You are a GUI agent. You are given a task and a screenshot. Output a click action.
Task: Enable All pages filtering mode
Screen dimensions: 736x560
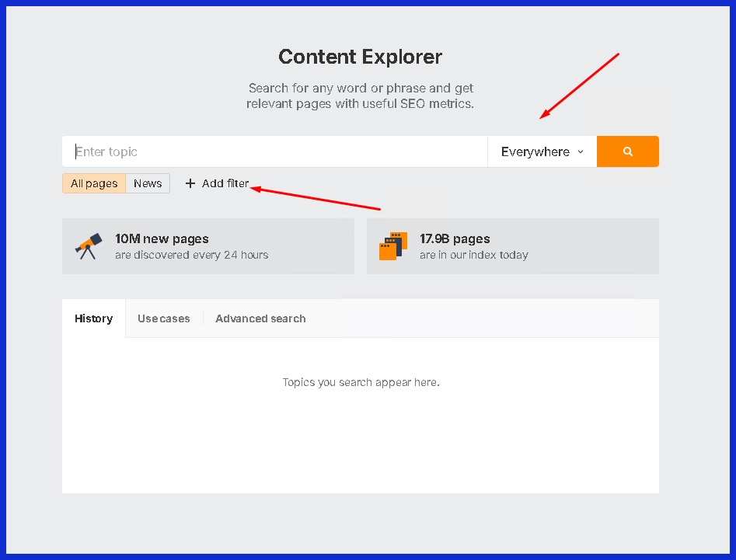tap(93, 183)
